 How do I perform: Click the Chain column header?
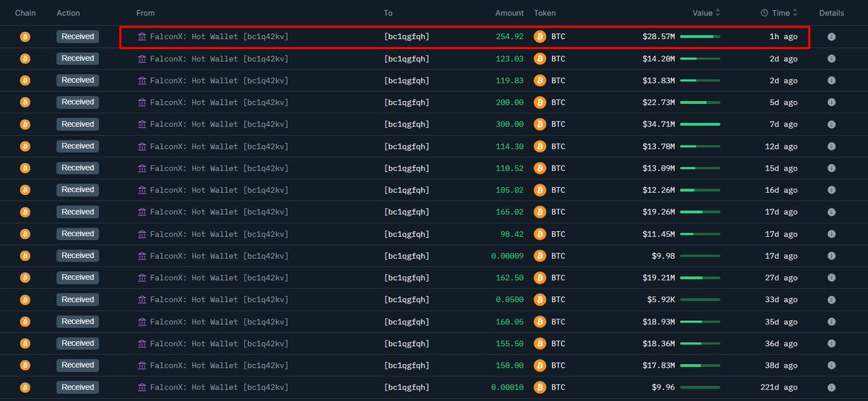25,13
